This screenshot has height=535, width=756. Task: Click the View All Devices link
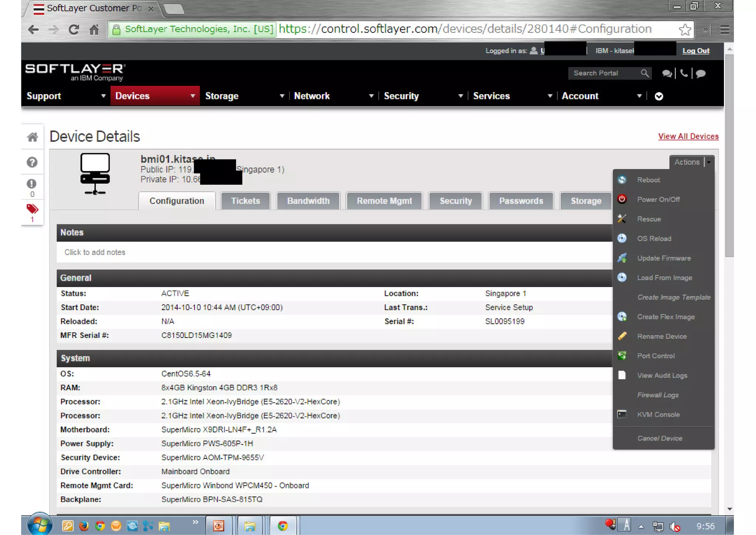[688, 136]
